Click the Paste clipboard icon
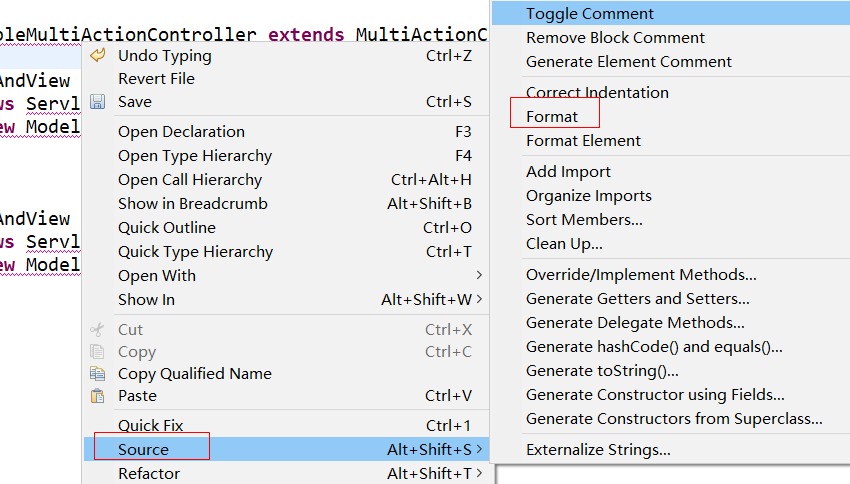The image size is (850, 484). click(x=98, y=396)
